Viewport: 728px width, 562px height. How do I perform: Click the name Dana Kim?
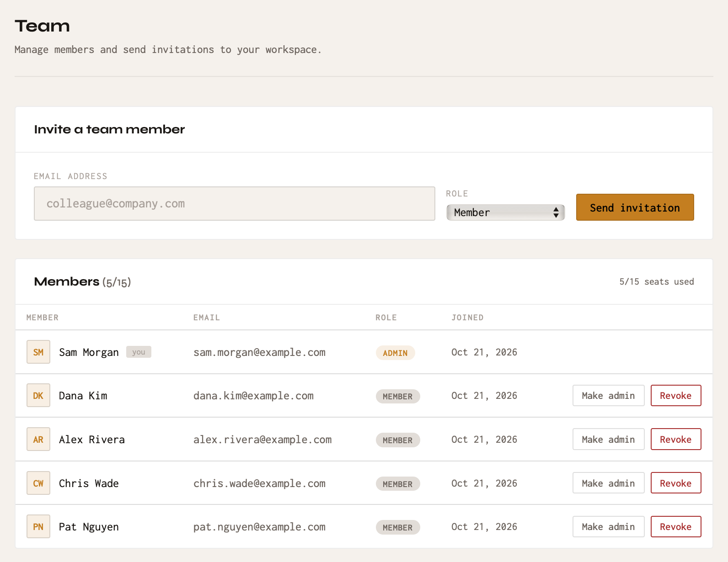coord(83,396)
